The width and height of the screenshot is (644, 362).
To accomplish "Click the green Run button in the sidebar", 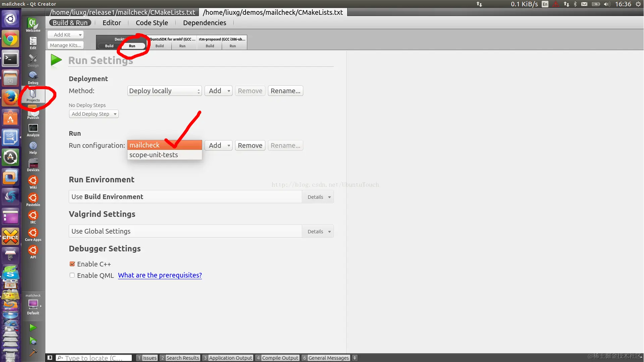I will [33, 327].
